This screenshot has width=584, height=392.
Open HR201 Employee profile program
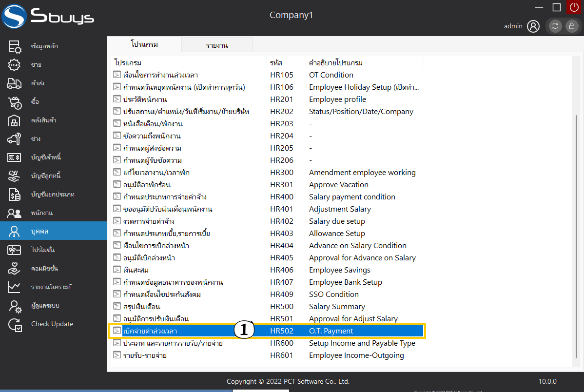145,99
